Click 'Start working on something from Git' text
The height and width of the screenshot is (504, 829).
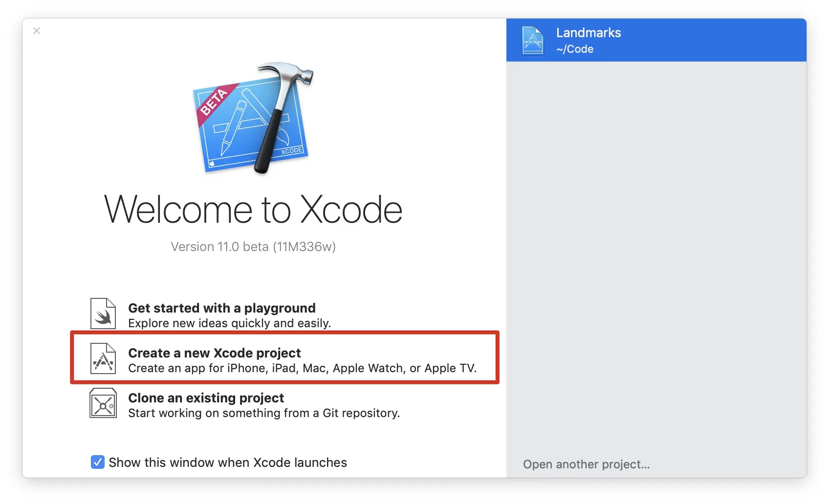click(x=264, y=413)
